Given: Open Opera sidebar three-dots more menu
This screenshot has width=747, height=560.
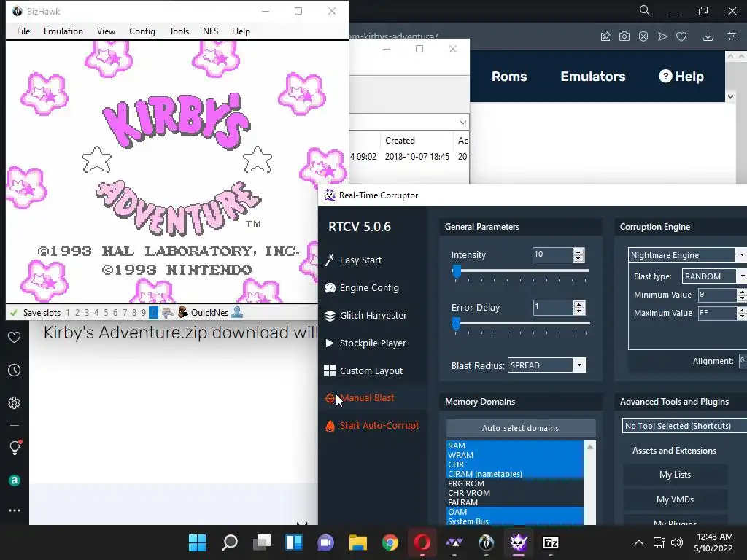Looking at the screenshot, I should click(15, 510).
